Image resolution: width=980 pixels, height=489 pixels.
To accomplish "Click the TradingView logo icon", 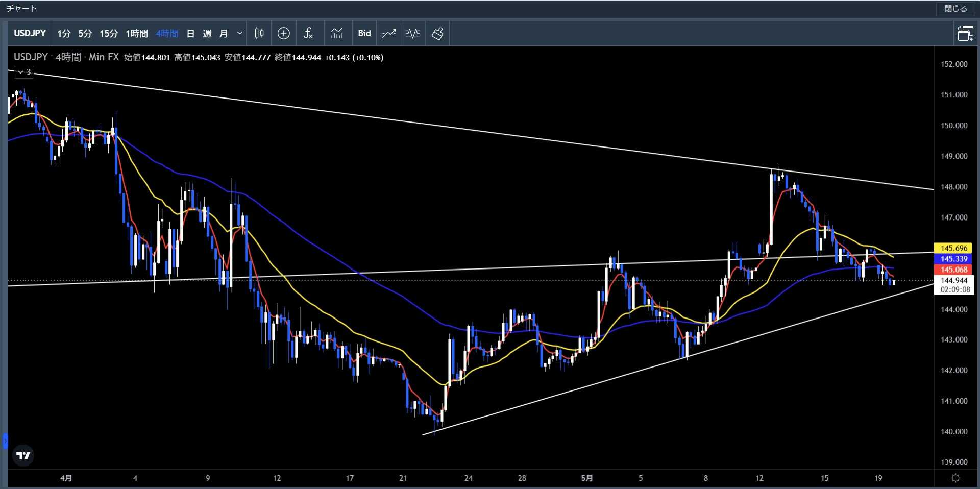I will click(x=23, y=456).
